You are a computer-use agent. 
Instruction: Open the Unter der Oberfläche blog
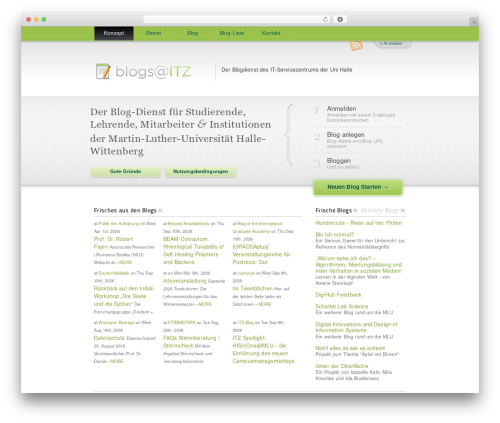click(342, 366)
